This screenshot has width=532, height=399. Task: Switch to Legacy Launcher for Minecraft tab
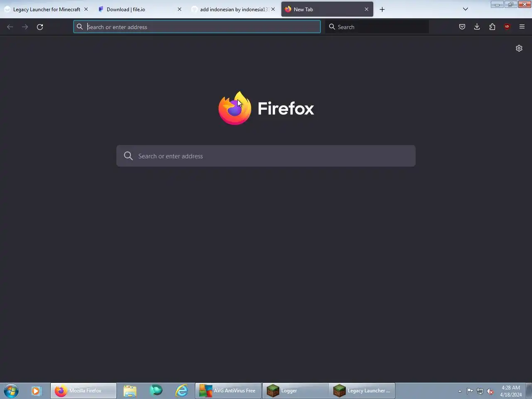coord(47,9)
